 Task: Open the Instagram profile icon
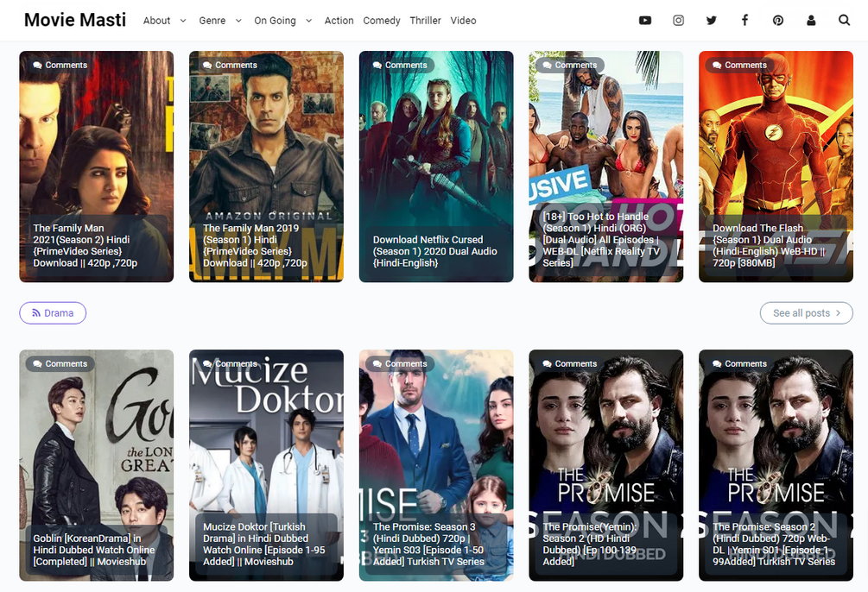tap(678, 21)
